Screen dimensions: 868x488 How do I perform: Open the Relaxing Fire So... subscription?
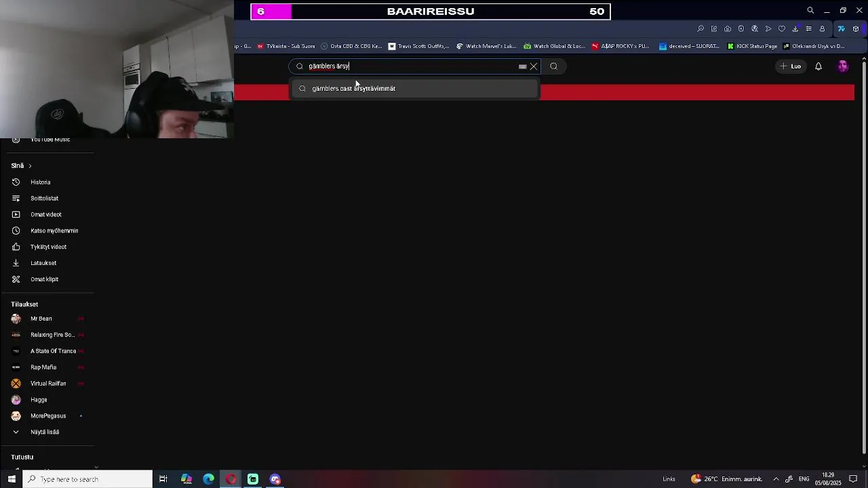(46, 335)
